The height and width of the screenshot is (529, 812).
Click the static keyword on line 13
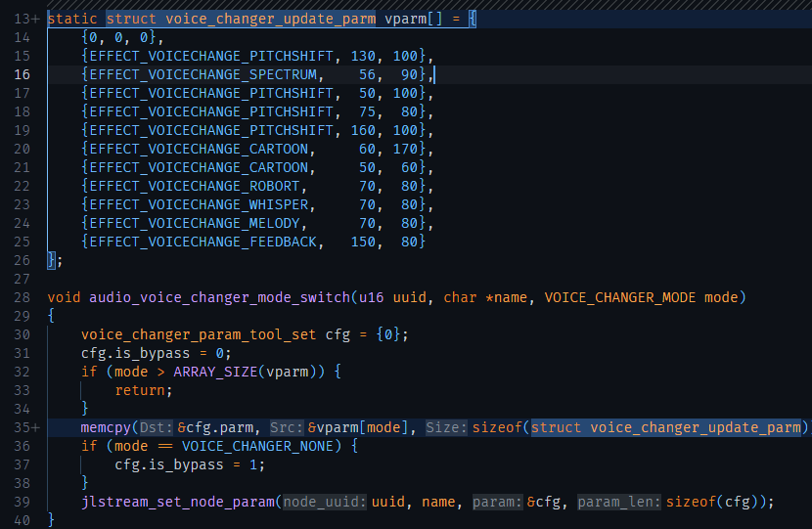pos(72,20)
